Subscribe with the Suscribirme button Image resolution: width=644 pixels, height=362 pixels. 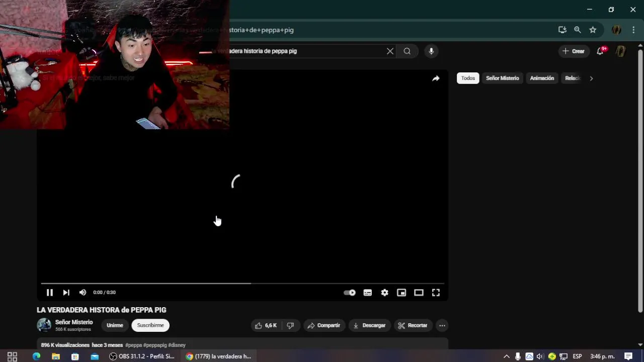pyautogui.click(x=150, y=325)
